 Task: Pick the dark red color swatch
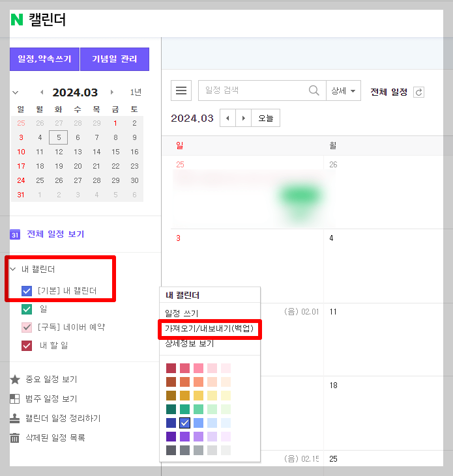[x=171, y=368]
